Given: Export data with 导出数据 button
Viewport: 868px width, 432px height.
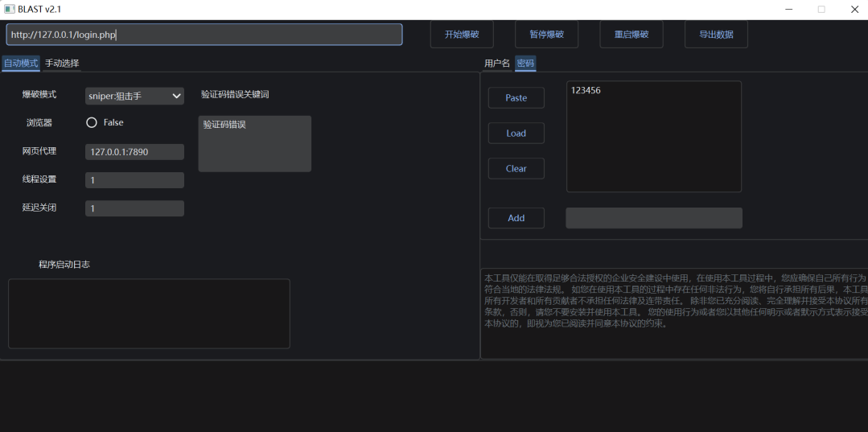Looking at the screenshot, I should 716,35.
